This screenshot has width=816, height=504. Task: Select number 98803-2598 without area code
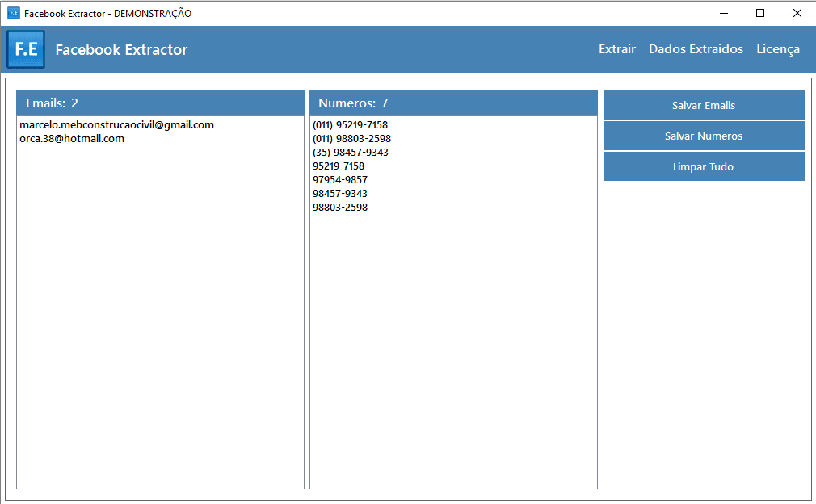click(340, 207)
